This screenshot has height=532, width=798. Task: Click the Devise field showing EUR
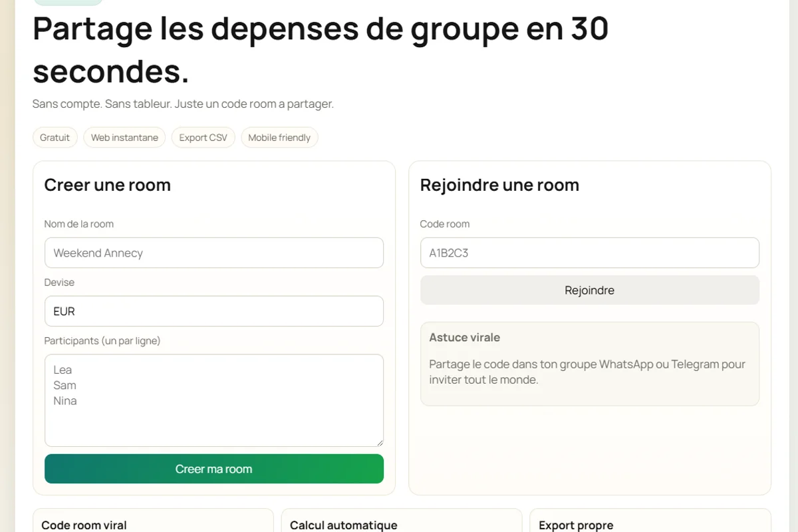(x=213, y=311)
